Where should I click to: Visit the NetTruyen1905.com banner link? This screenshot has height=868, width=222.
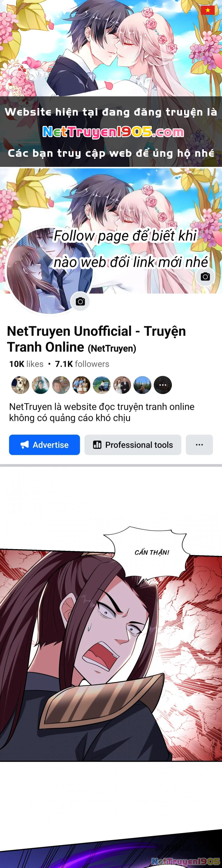(113, 132)
